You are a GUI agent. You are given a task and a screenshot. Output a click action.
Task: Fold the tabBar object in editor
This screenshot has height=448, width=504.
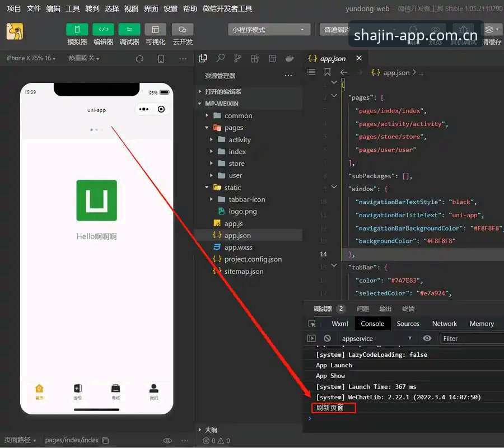click(334, 265)
